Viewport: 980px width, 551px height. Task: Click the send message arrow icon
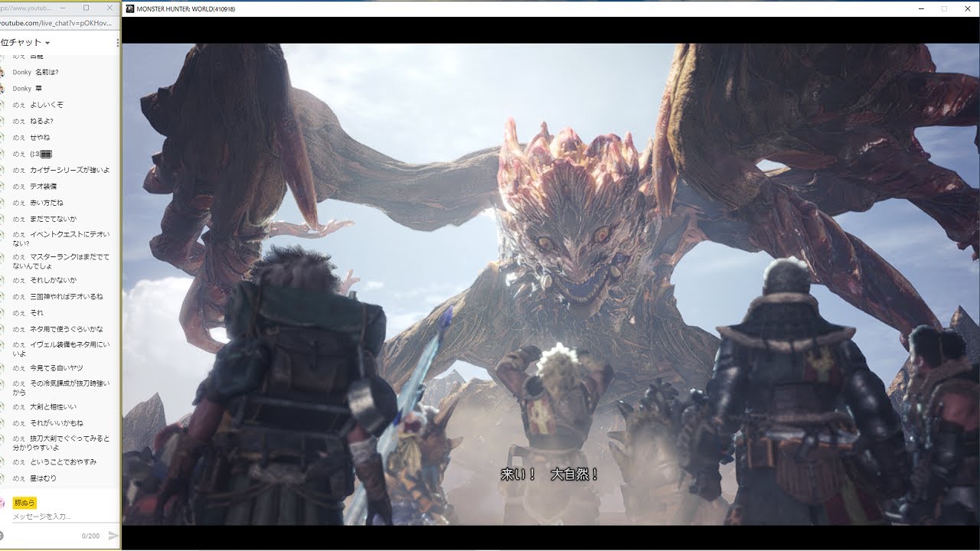113,536
